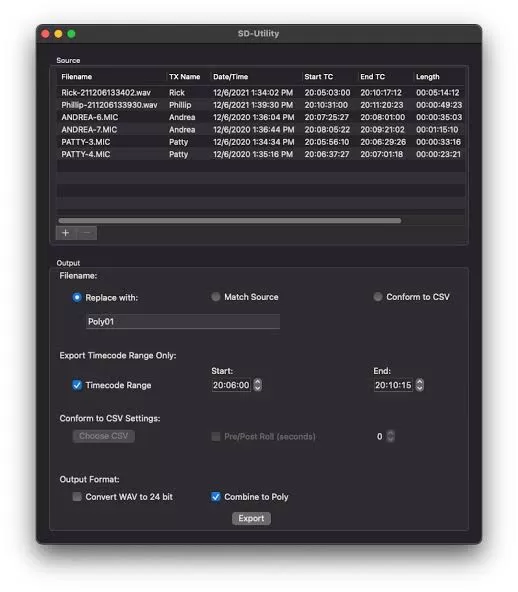Click the Start time field showing 20:06:00
This screenshot has width=518, height=592.
click(231, 385)
